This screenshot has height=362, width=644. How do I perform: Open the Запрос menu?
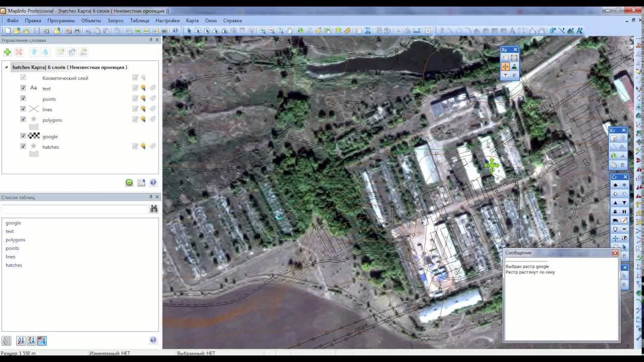(x=115, y=21)
